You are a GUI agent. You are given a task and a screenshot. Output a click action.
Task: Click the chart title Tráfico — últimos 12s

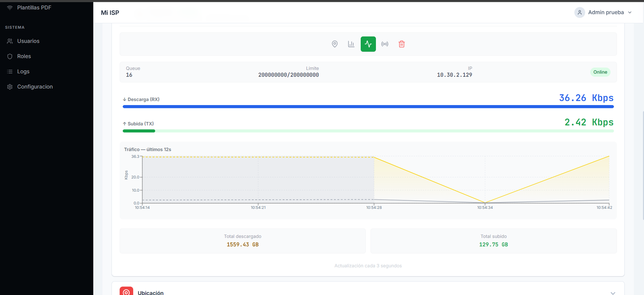pyautogui.click(x=148, y=149)
